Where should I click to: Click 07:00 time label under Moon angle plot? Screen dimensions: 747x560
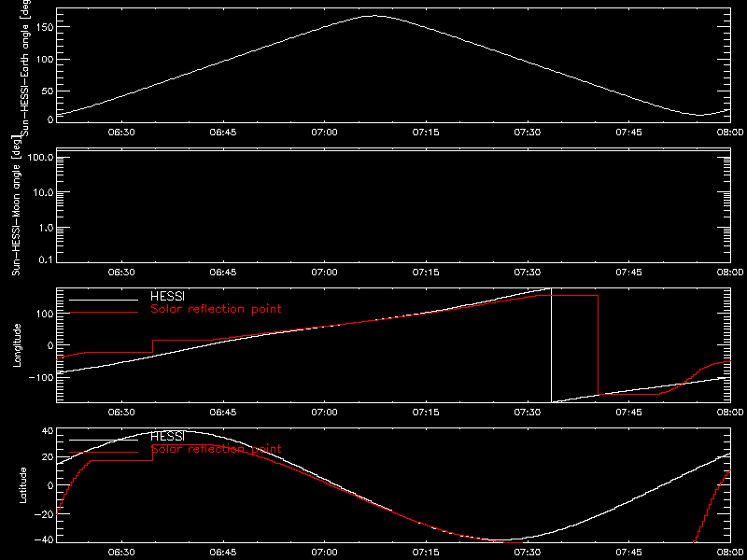point(324,273)
